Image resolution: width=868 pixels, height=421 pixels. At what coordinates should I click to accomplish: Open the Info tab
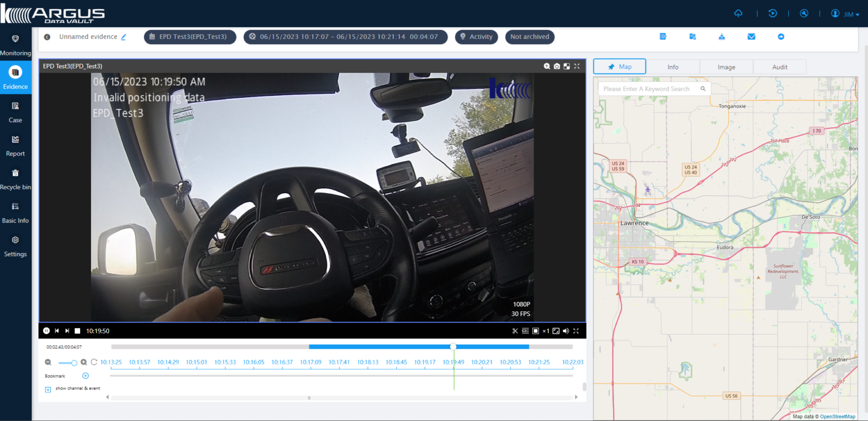pyautogui.click(x=672, y=67)
